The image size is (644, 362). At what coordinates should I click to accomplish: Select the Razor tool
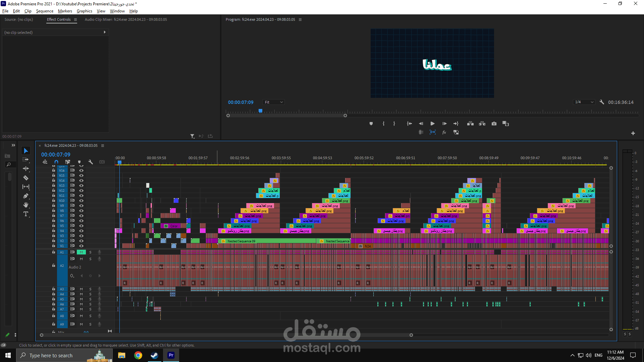[26, 178]
